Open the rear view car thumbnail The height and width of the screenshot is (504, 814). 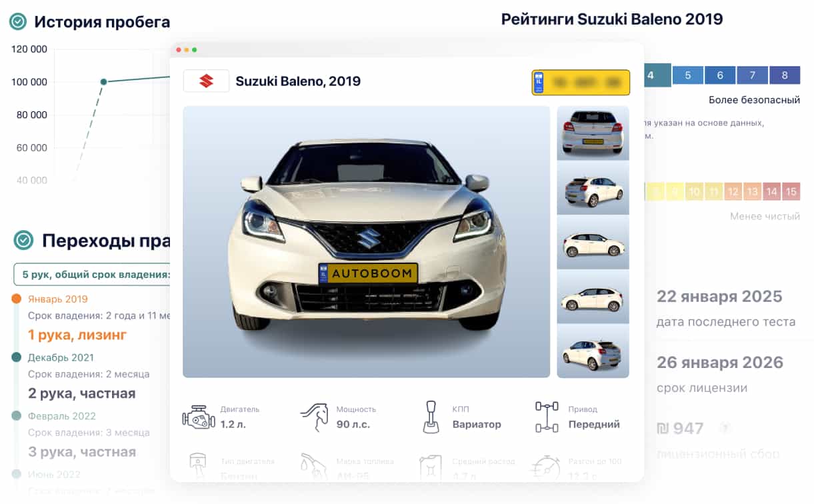[593, 133]
